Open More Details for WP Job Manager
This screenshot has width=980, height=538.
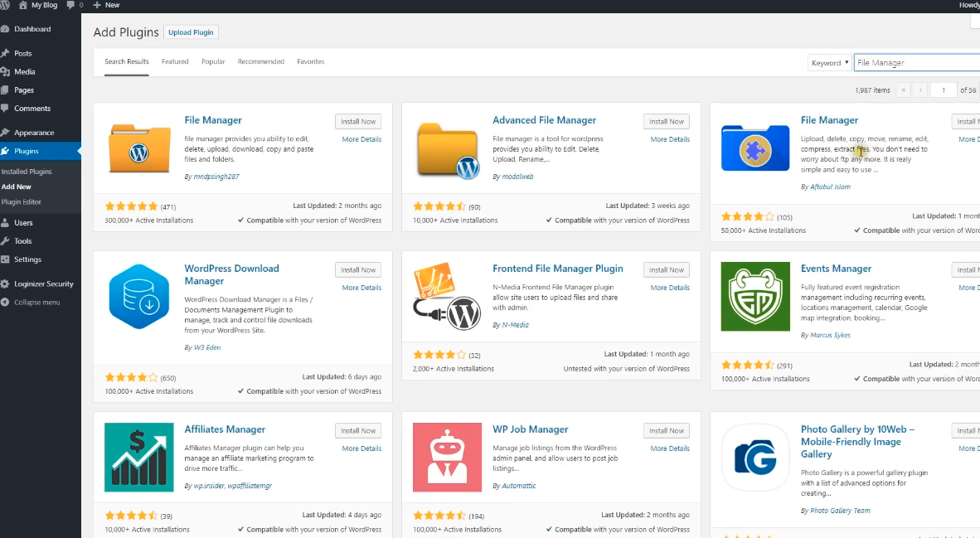670,448
